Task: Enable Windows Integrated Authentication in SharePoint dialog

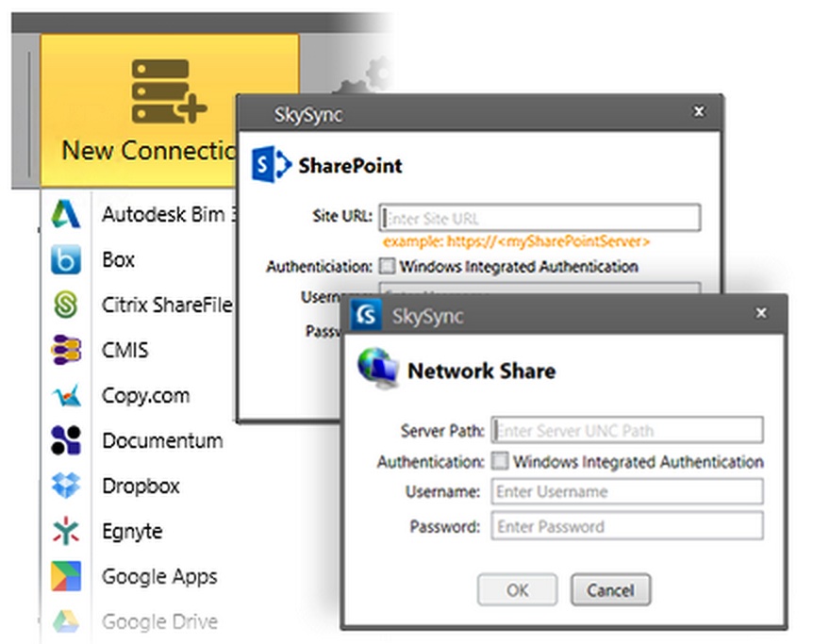Action: [387, 267]
